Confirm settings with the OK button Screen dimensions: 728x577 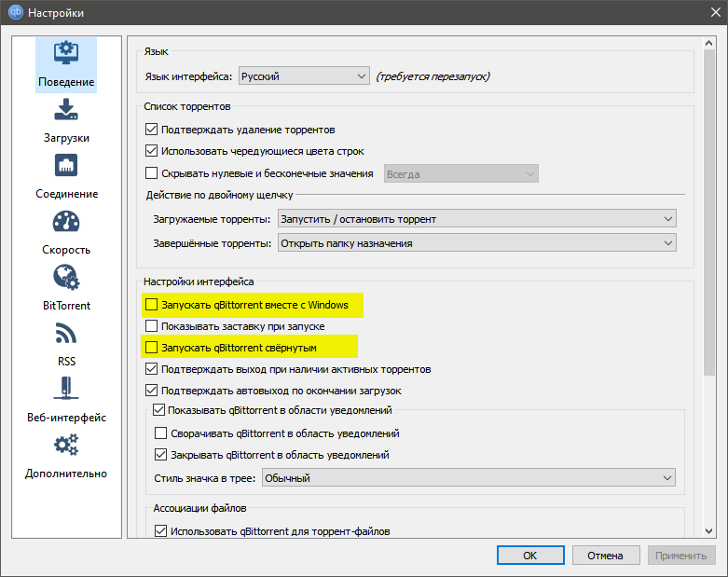click(x=530, y=556)
